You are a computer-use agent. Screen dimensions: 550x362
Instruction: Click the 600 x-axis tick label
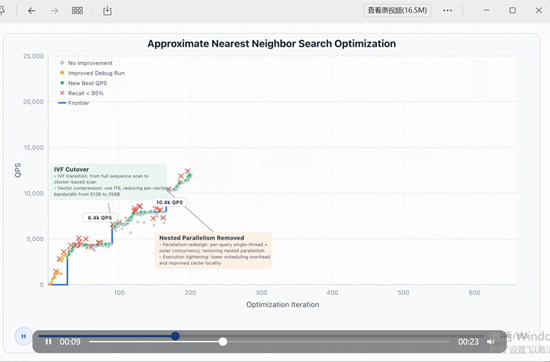(475, 293)
